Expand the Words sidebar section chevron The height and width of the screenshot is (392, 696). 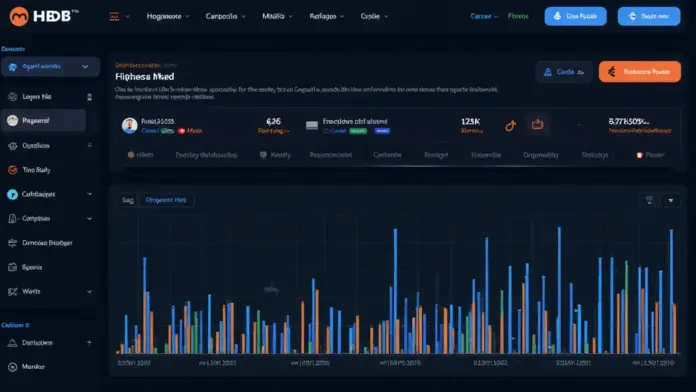90,292
